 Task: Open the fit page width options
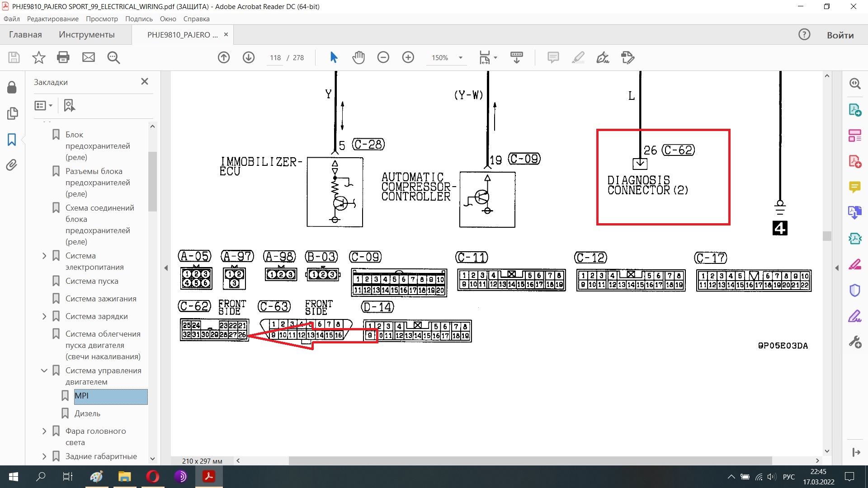click(x=488, y=57)
